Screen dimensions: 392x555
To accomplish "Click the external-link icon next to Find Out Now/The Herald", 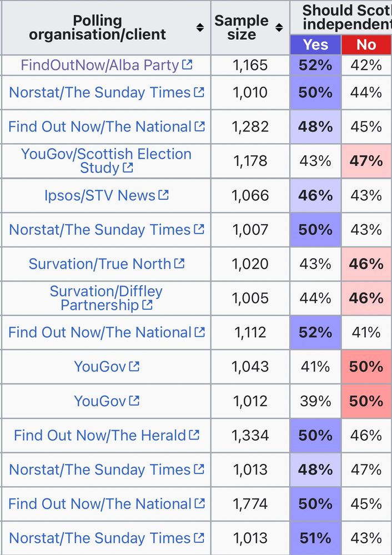I will [x=194, y=435].
